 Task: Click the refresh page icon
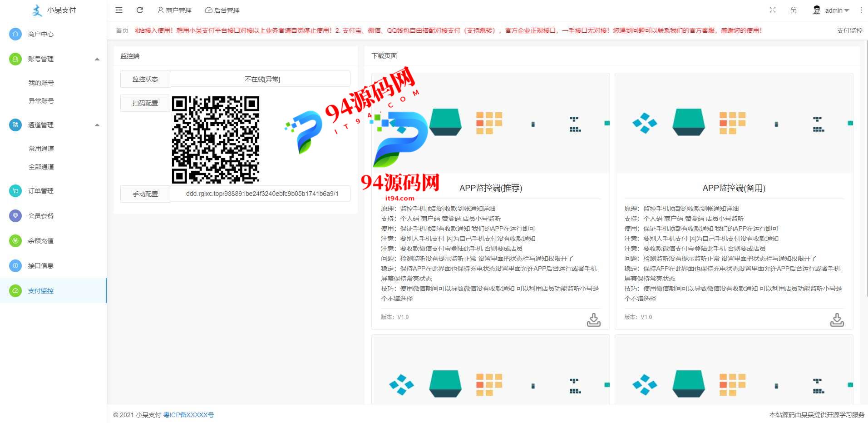pyautogui.click(x=140, y=10)
